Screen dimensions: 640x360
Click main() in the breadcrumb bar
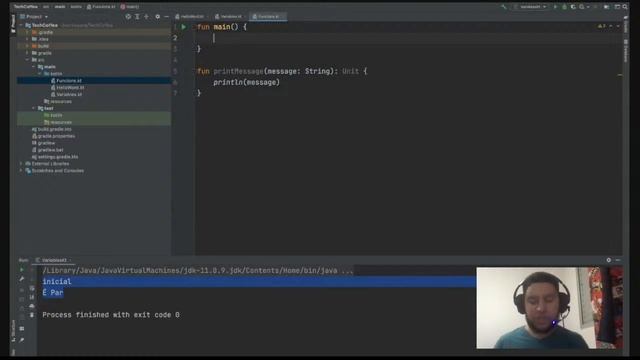[x=130, y=7]
